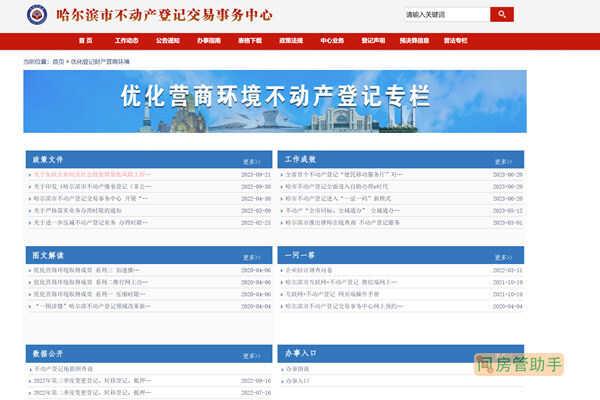Expand 更多>> in the 政策文件 section
Image resolution: width=600 pixels, height=400 pixels.
(x=251, y=161)
